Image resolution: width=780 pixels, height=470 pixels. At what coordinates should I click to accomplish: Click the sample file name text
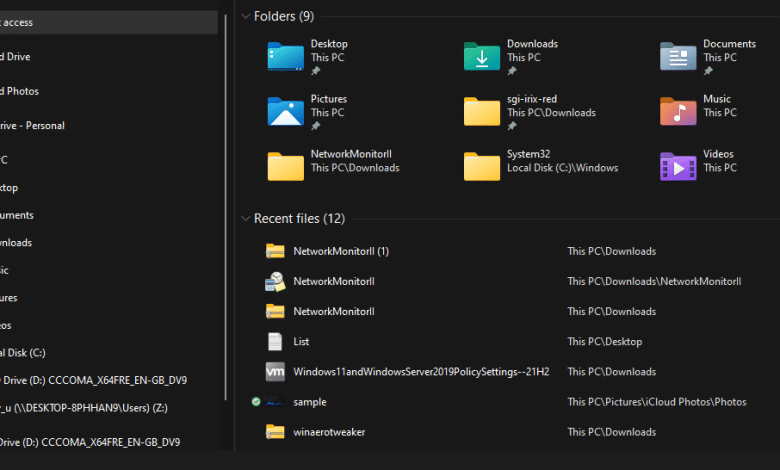pos(309,402)
